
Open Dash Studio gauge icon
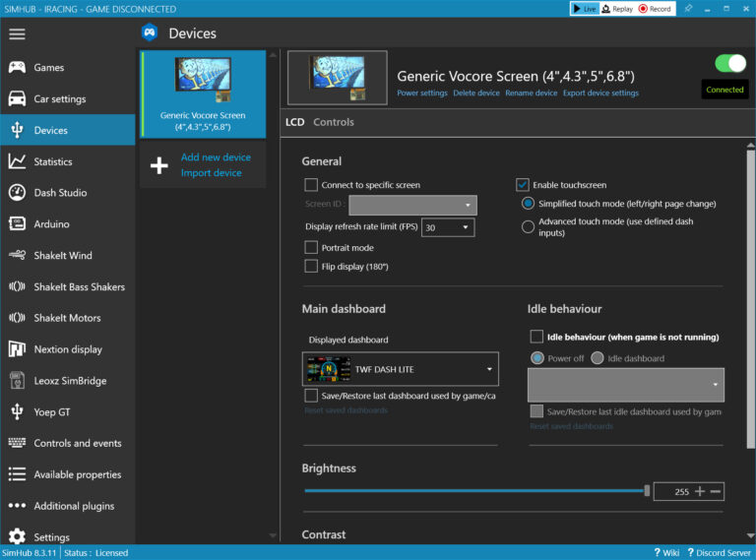(x=17, y=193)
